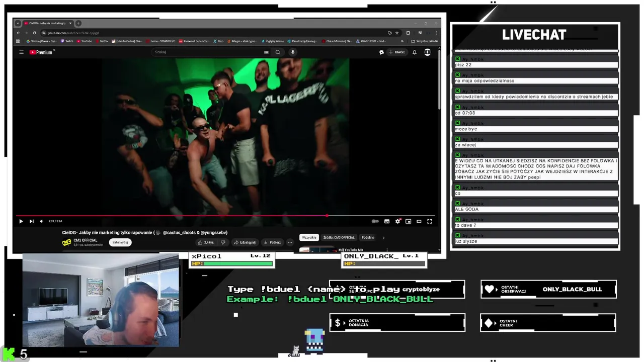
Task: Seek video using the red progress bar
Action: click(x=225, y=216)
